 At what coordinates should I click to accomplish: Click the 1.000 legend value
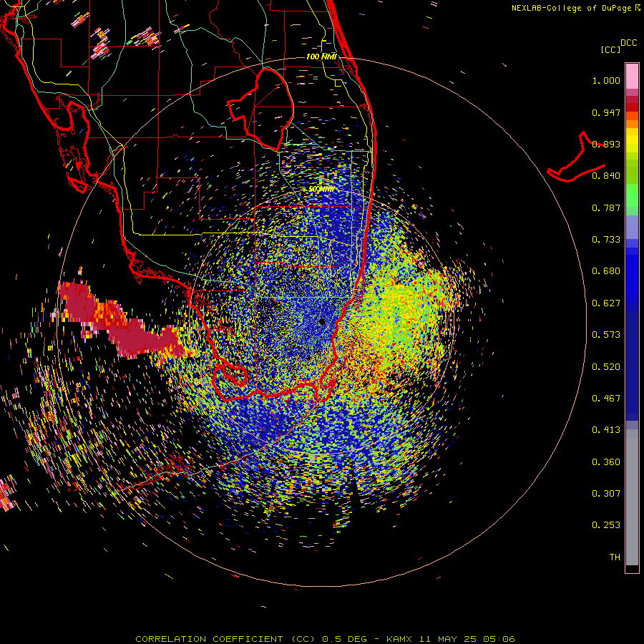606,80
